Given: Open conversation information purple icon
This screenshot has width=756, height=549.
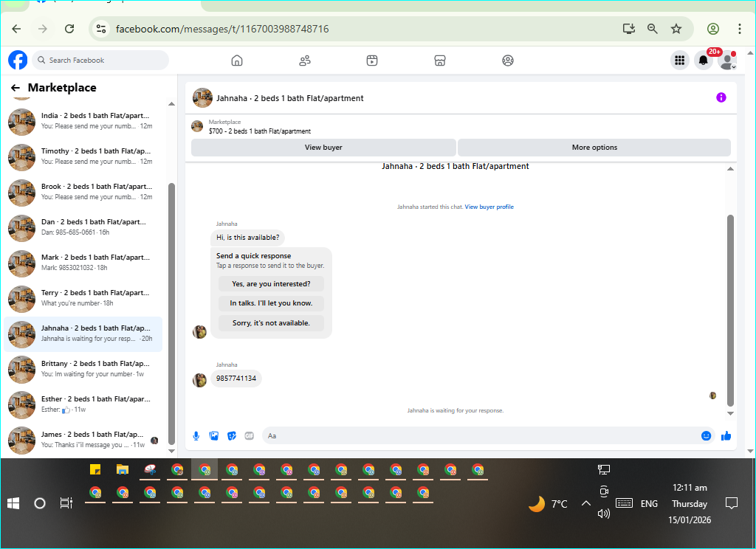Looking at the screenshot, I should point(721,97).
